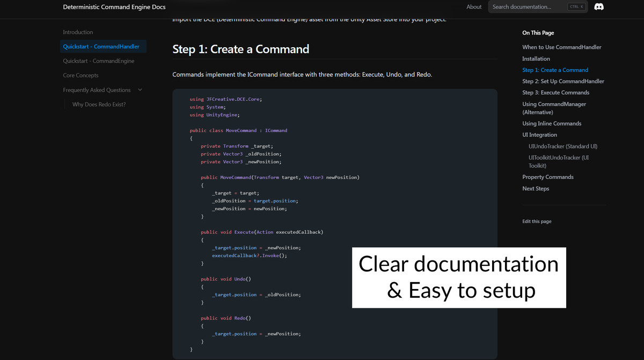Click the 'executedCallback?.Invoke();' code line
The height and width of the screenshot is (360, 644).
click(250, 256)
